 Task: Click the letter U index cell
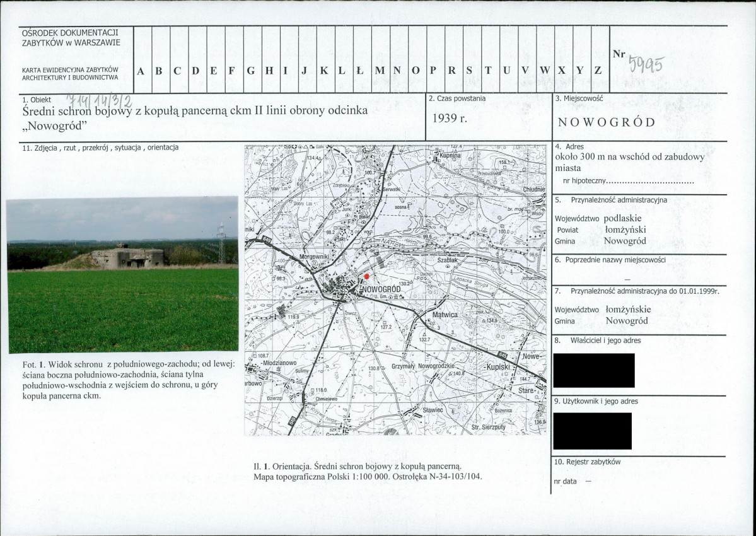[509, 59]
